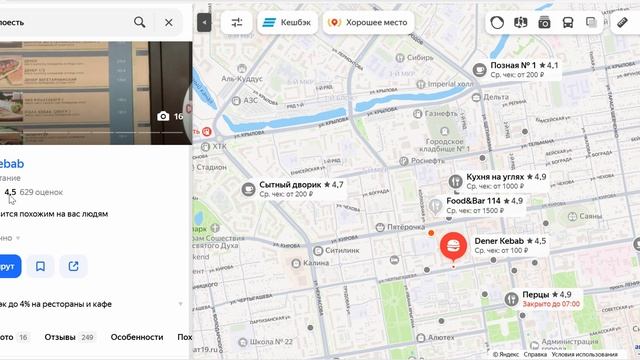Click the Школа № 22 marker
This screenshot has width=640, height=360.
[x=243, y=342]
